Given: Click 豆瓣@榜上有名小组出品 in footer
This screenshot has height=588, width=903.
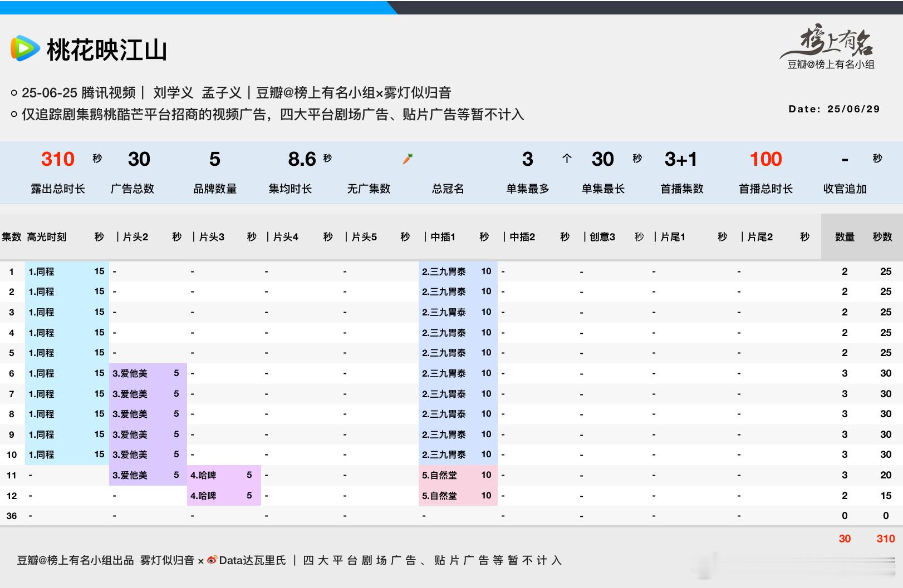Looking at the screenshot, I should 76,560.
